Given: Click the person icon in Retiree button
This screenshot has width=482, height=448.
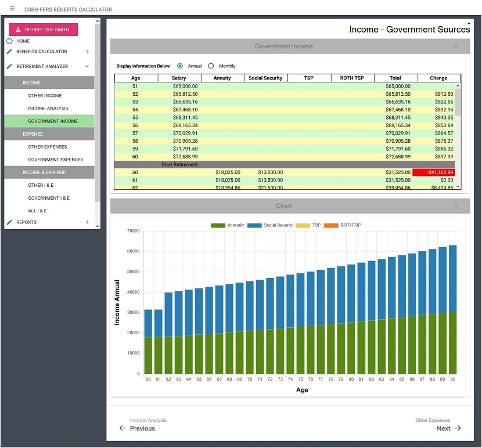Looking at the screenshot, I should coord(18,30).
